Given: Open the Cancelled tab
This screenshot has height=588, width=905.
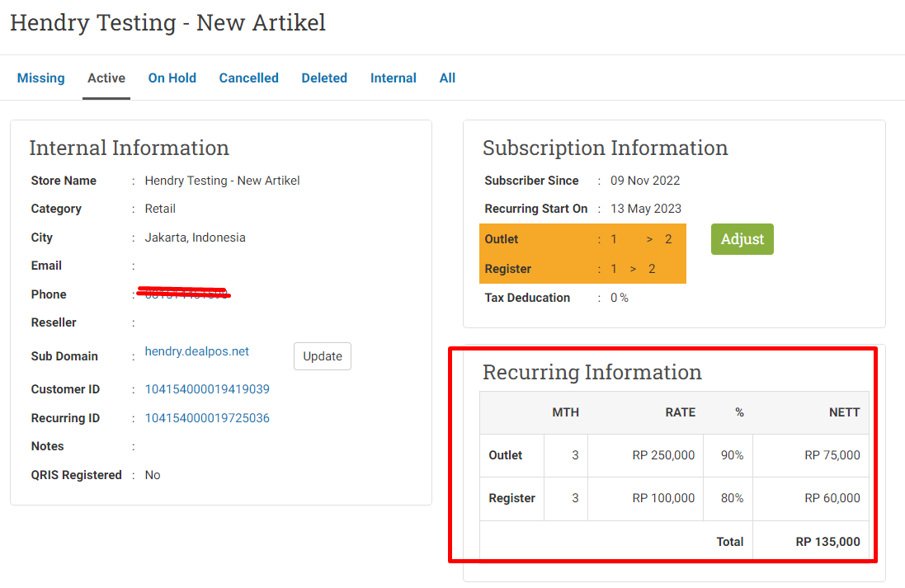Looking at the screenshot, I should 249,78.
